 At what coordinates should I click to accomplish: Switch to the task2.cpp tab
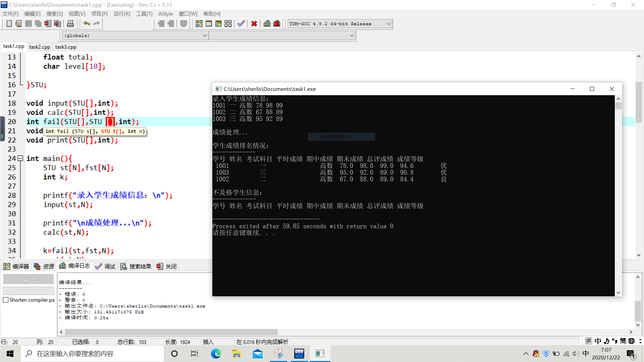(40, 47)
